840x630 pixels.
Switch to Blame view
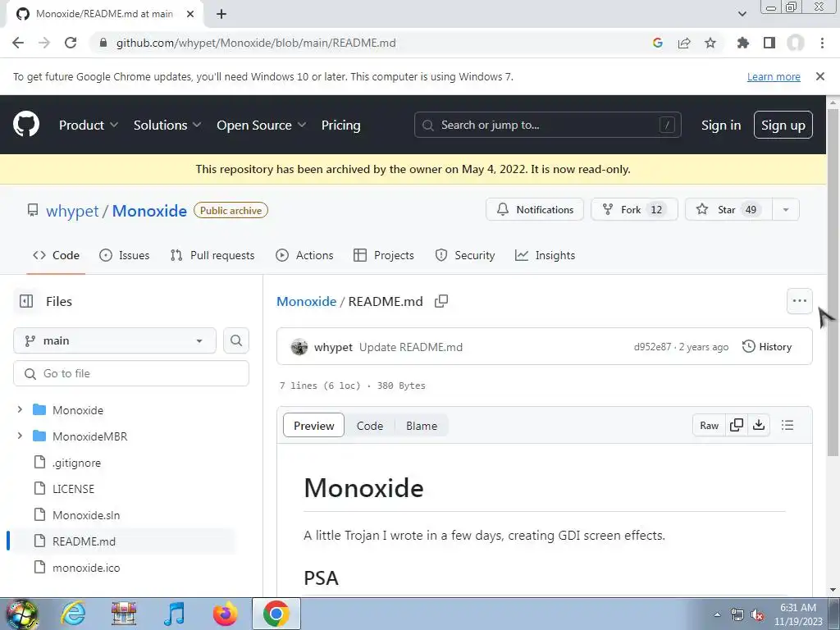tap(422, 426)
